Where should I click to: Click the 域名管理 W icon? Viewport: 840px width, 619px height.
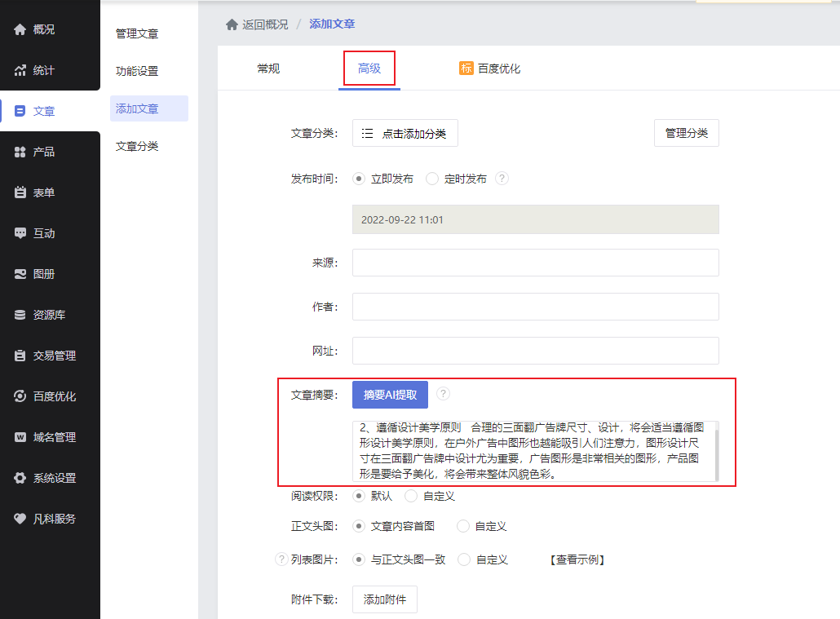(x=20, y=437)
